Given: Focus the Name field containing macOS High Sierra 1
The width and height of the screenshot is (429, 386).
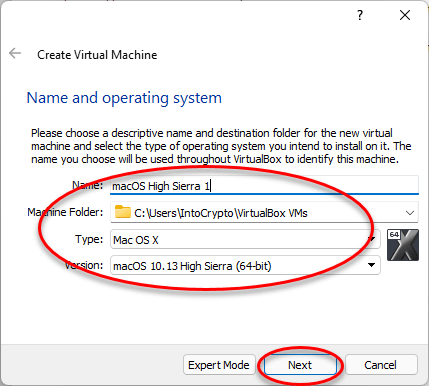Looking at the screenshot, I should point(264,185).
